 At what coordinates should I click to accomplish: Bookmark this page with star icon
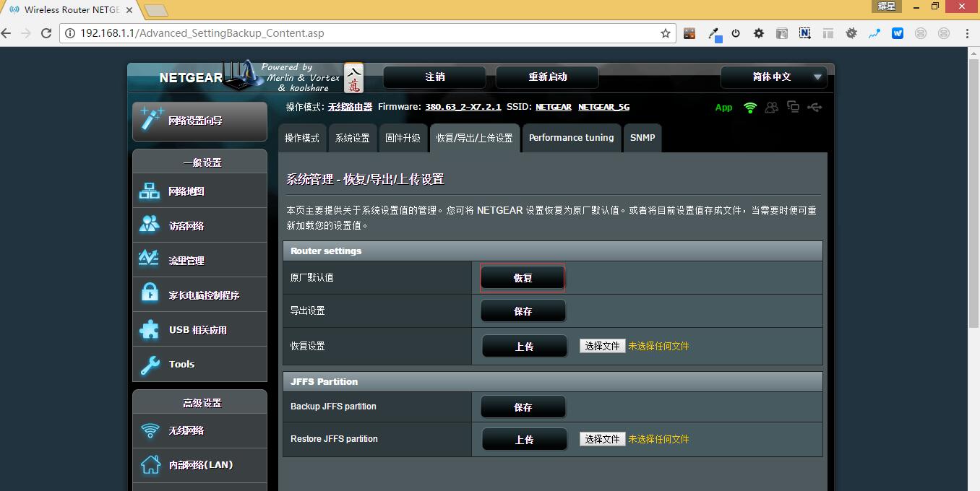tap(665, 33)
